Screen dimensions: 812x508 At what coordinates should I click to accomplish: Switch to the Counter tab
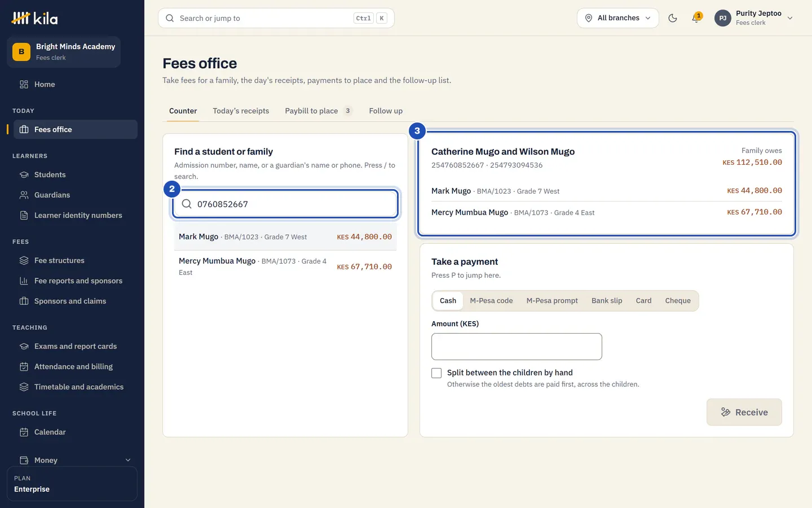[183, 111]
